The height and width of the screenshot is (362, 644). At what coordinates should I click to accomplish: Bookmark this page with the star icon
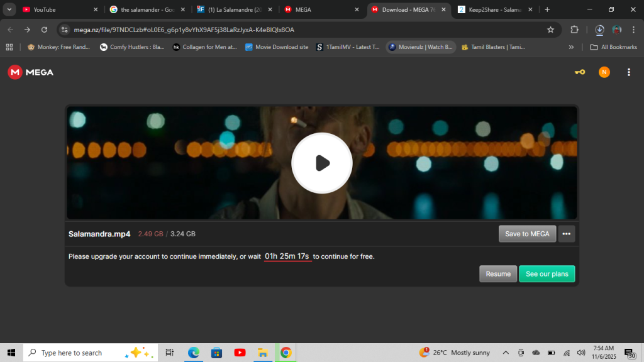550,30
